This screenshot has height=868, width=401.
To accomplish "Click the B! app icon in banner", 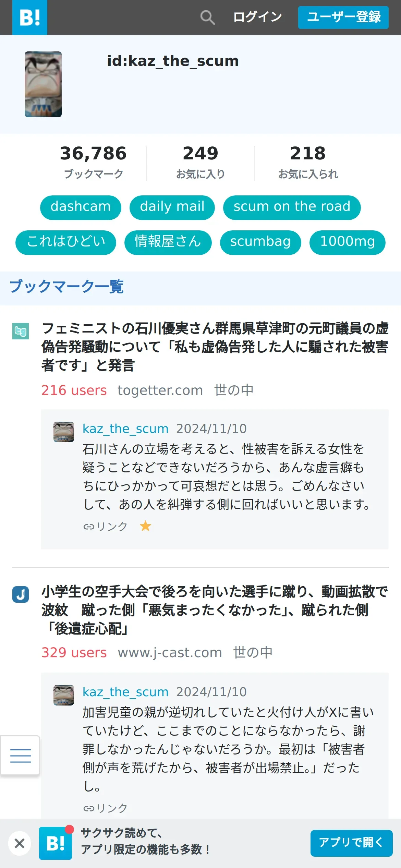I will click(x=56, y=843).
